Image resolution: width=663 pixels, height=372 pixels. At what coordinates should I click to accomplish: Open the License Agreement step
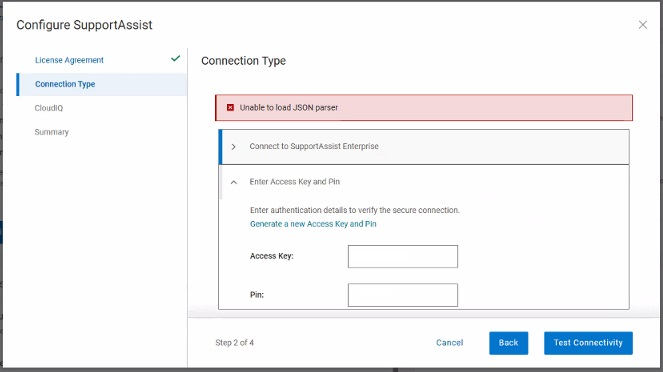pos(69,60)
